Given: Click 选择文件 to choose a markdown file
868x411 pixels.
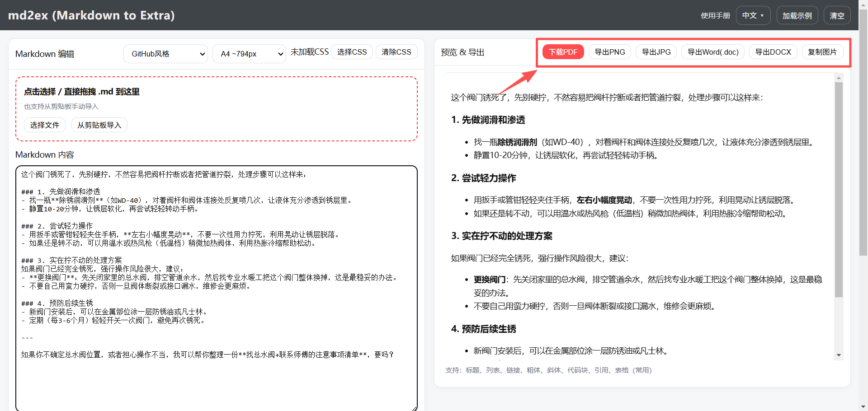Looking at the screenshot, I should (x=44, y=125).
